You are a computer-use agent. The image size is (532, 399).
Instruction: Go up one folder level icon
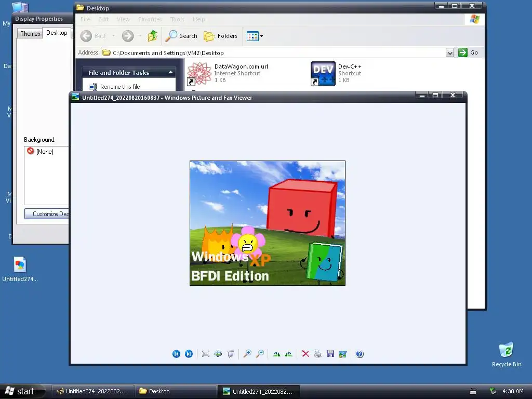click(153, 36)
